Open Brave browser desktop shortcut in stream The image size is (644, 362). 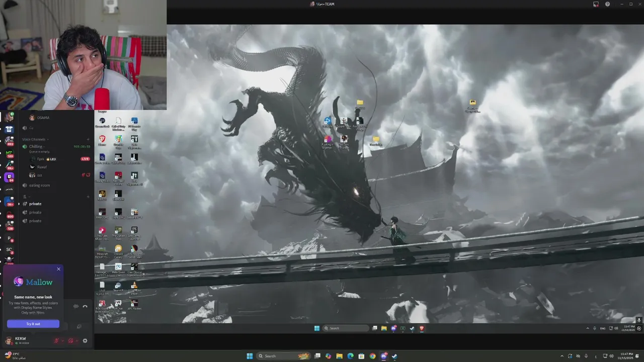(102, 140)
